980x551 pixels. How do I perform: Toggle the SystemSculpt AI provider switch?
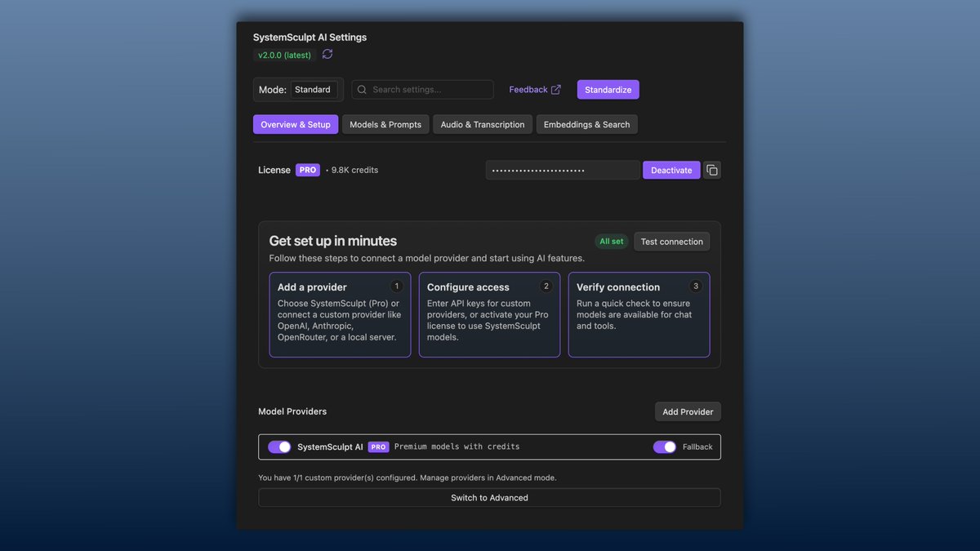coord(279,447)
